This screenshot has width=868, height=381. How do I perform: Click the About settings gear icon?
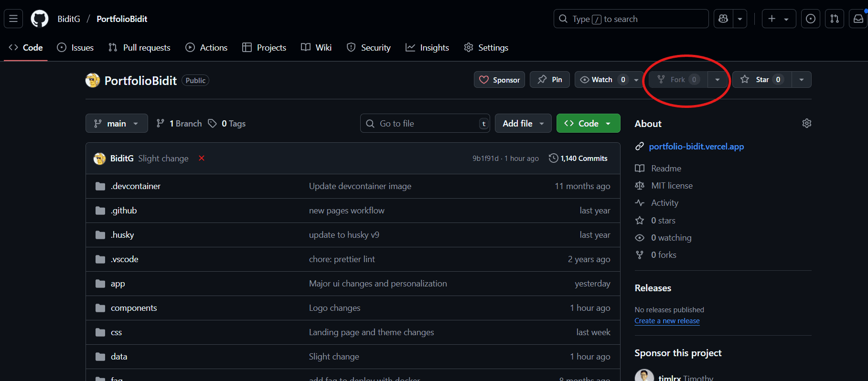[807, 123]
